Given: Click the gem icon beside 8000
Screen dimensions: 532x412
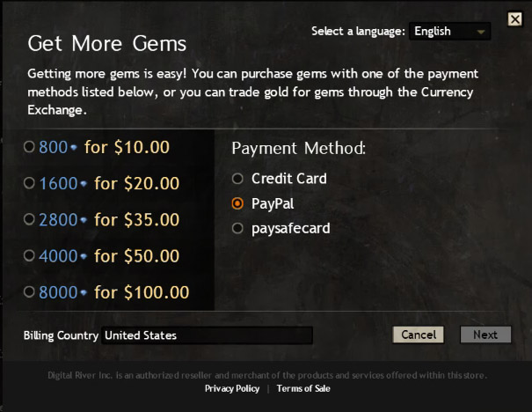Looking at the screenshot, I should coord(83,293).
